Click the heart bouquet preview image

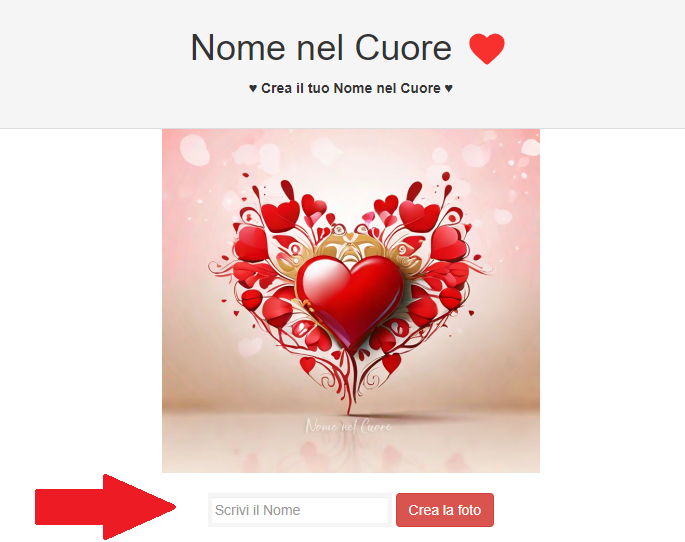(351, 300)
